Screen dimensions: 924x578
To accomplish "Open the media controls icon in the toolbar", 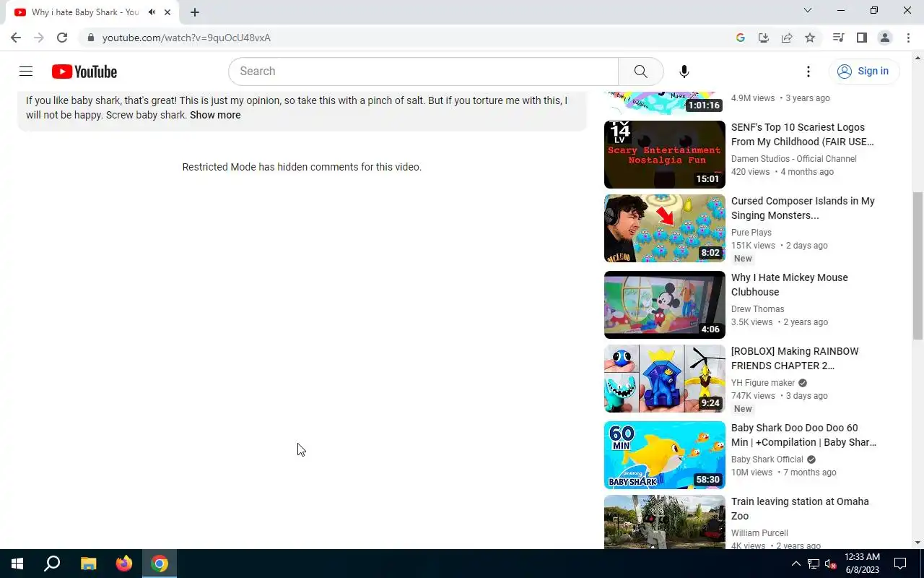I will pyautogui.click(x=838, y=38).
